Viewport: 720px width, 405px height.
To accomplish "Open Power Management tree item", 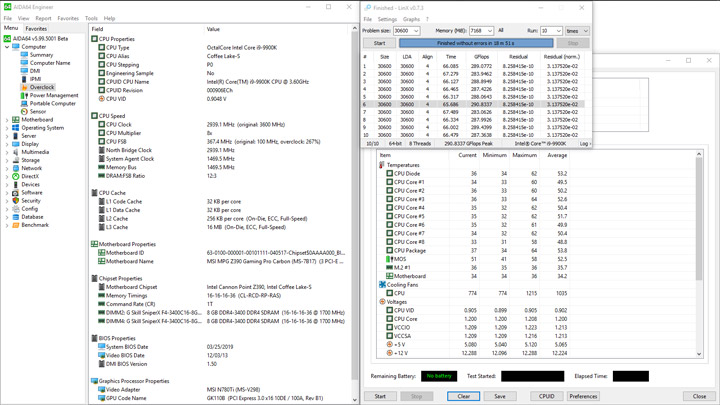I will click(54, 96).
